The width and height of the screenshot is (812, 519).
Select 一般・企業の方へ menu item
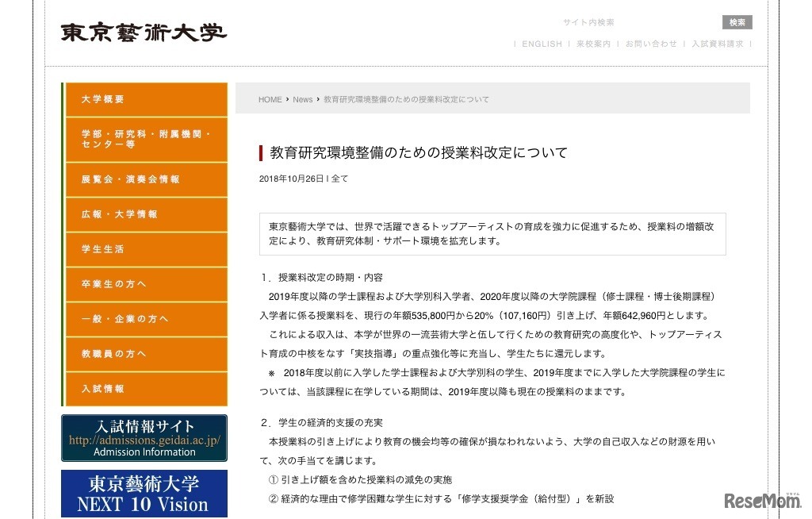point(147,319)
